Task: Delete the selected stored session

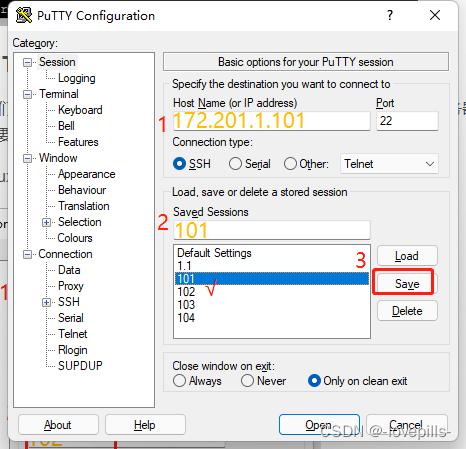Action: pos(407,311)
